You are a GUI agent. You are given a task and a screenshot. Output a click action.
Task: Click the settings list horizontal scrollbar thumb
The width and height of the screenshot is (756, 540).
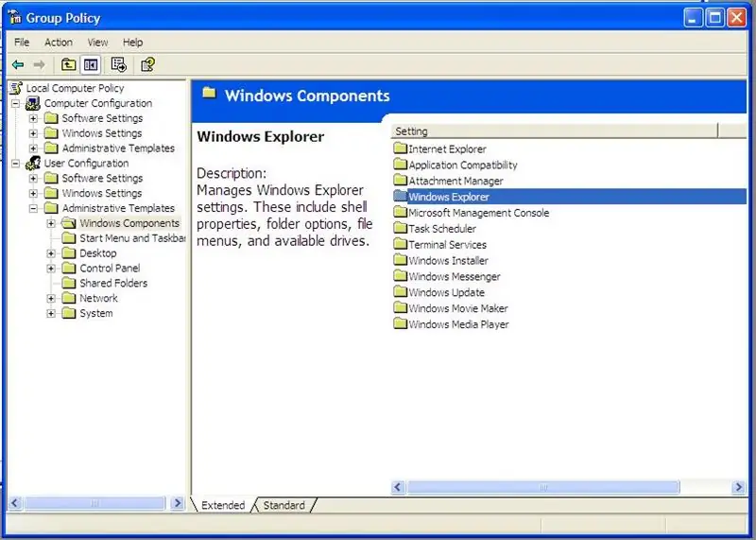[x=543, y=487]
